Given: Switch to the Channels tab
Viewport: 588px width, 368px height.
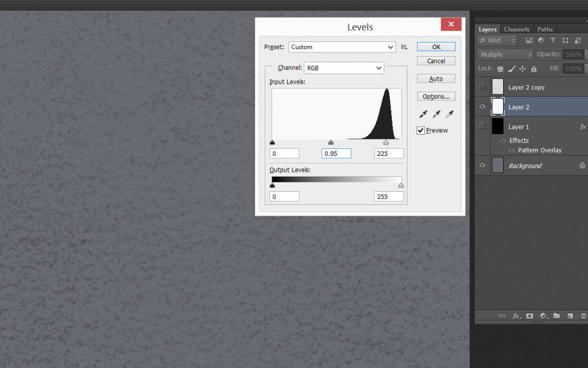Looking at the screenshot, I should [x=516, y=29].
